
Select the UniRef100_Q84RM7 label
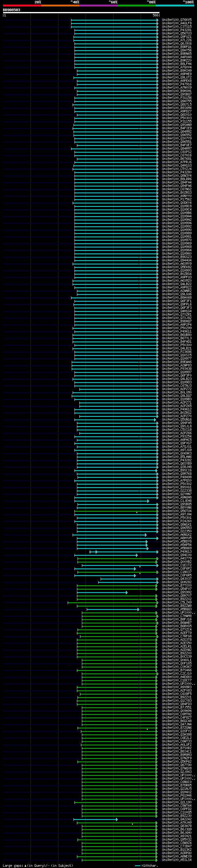tap(177, 149)
